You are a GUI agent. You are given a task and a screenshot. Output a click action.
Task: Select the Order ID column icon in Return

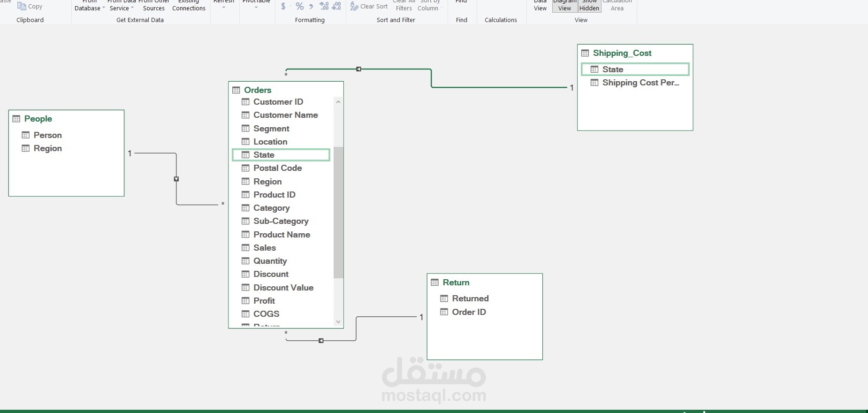click(x=444, y=312)
